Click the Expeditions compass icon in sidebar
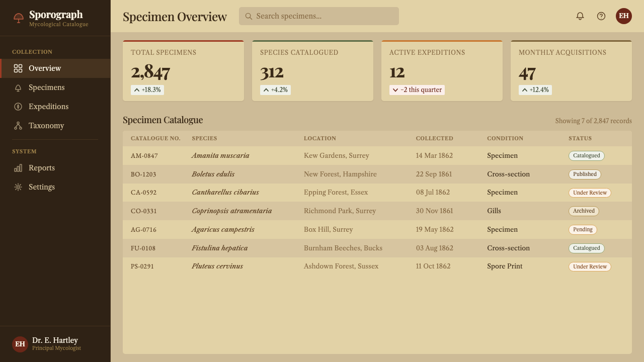 pos(18,107)
